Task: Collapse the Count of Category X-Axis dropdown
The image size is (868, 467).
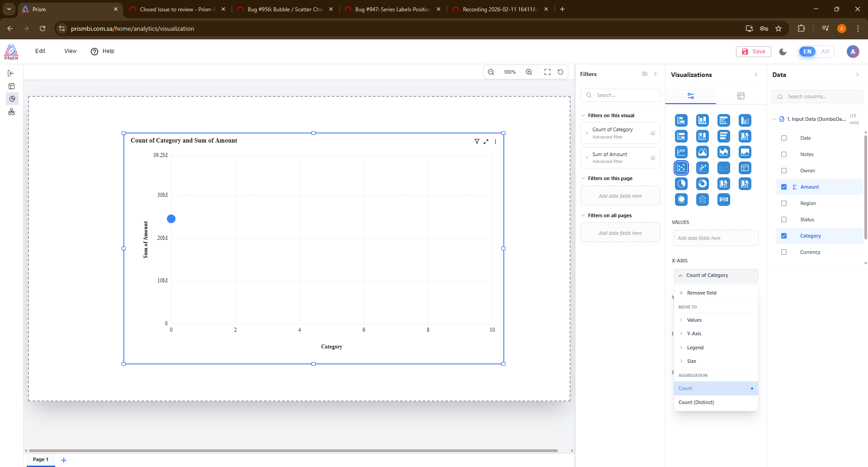Action: pos(680,276)
